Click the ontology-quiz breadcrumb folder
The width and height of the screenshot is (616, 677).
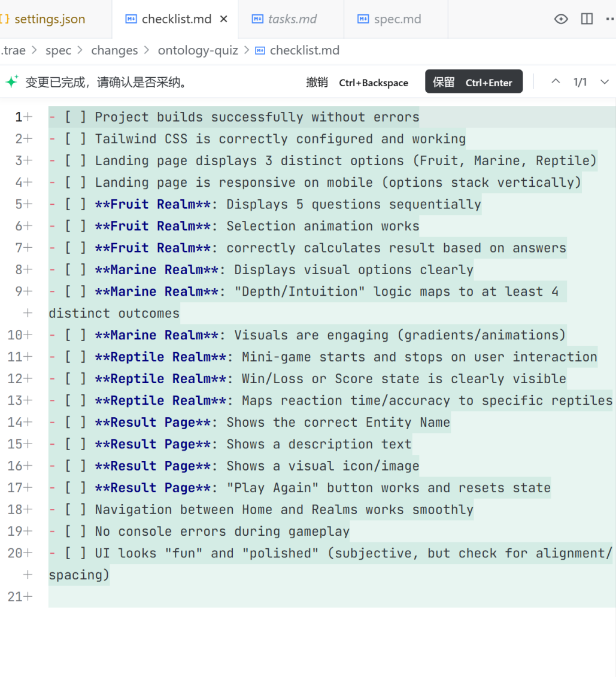(198, 50)
